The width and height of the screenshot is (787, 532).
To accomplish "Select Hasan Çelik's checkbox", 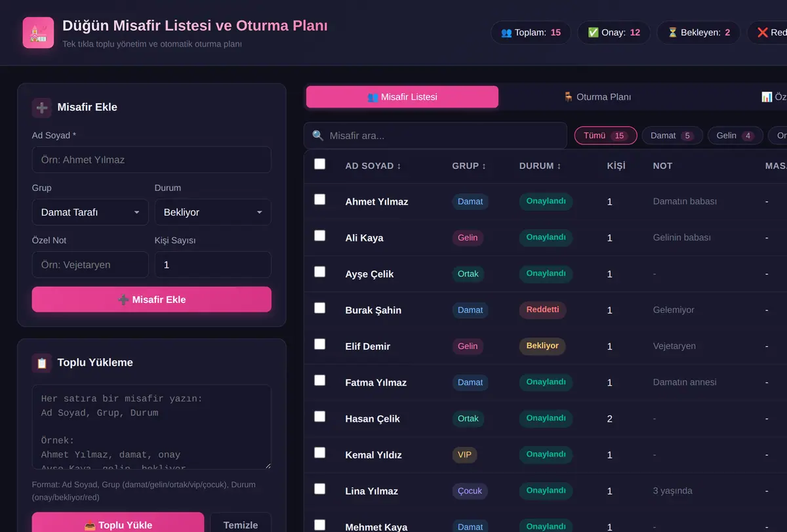I will point(319,417).
